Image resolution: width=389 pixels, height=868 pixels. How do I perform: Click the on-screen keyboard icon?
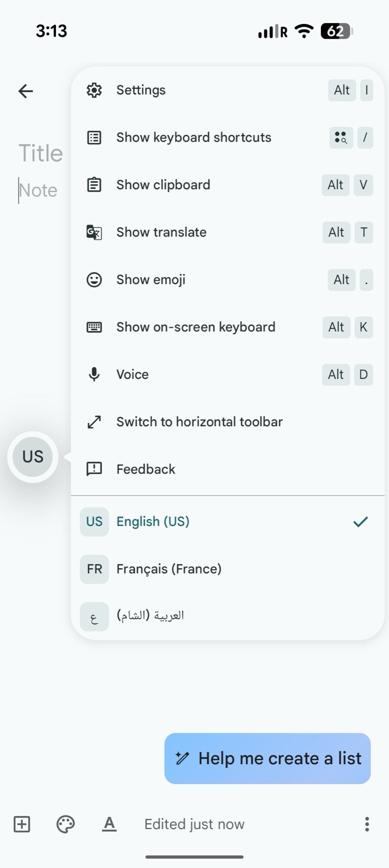tap(94, 327)
